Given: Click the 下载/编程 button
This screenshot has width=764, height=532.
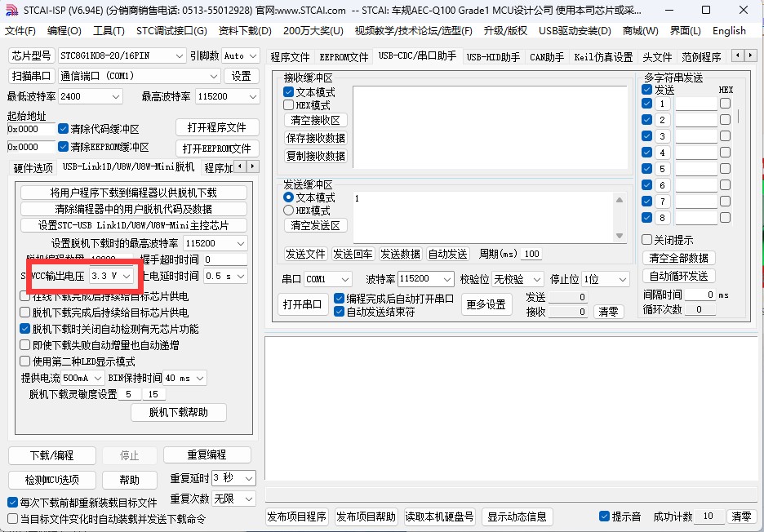Looking at the screenshot, I should [52, 455].
